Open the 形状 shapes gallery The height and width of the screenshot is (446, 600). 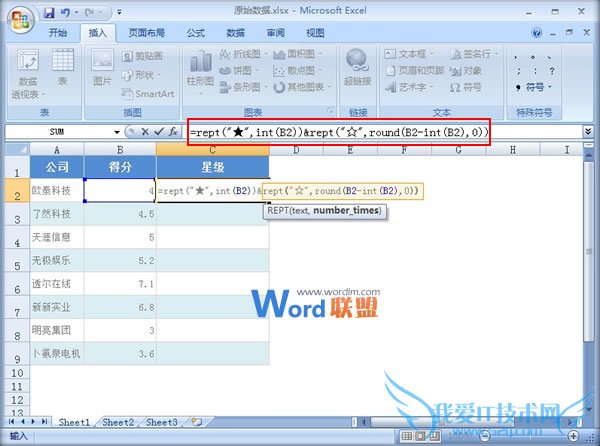pyautogui.click(x=141, y=75)
